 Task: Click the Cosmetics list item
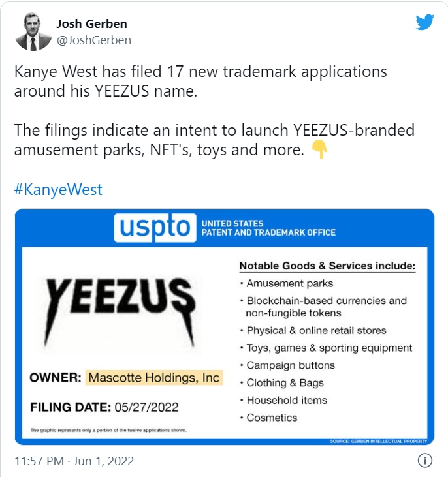coord(272,418)
